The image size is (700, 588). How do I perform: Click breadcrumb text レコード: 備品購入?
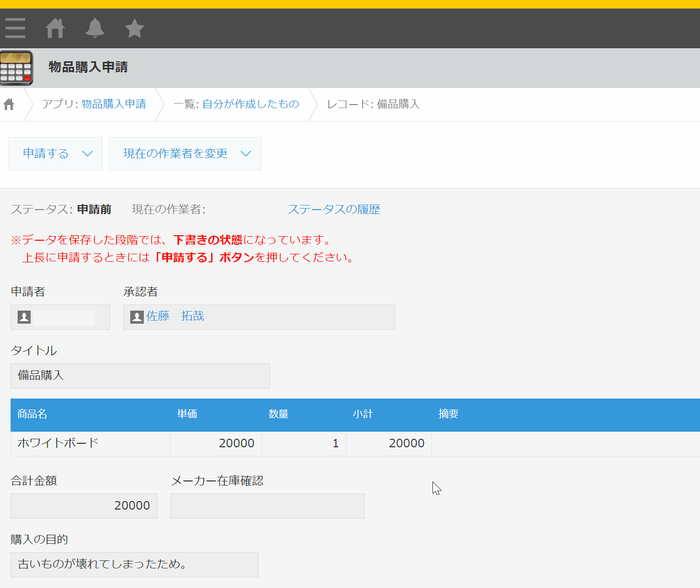(373, 104)
